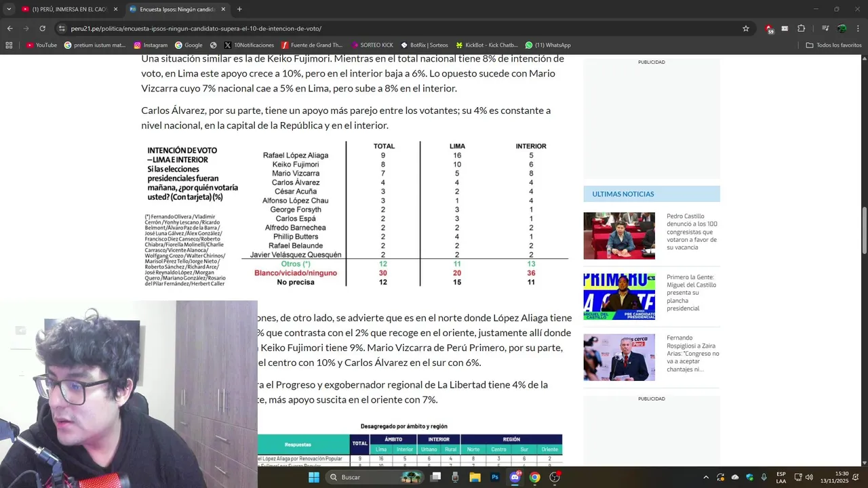Image resolution: width=868 pixels, height=488 pixels.
Task: View site information icon in address bar
Action: (62, 28)
